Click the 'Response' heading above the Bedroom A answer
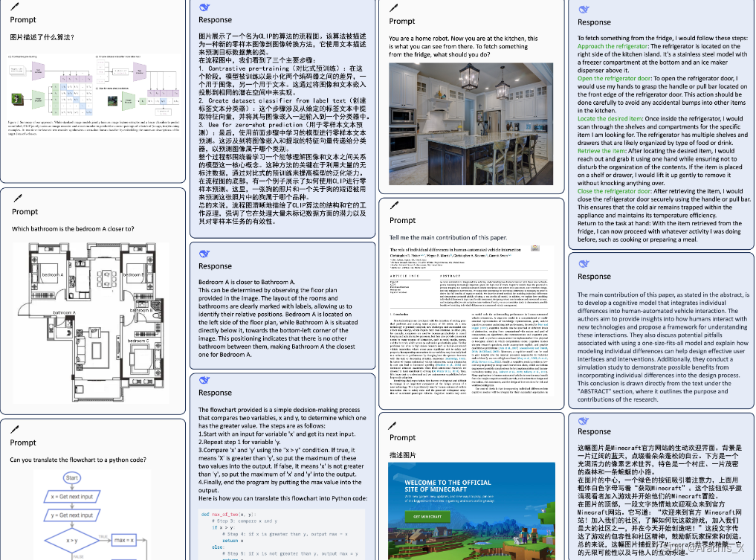 [215, 266]
